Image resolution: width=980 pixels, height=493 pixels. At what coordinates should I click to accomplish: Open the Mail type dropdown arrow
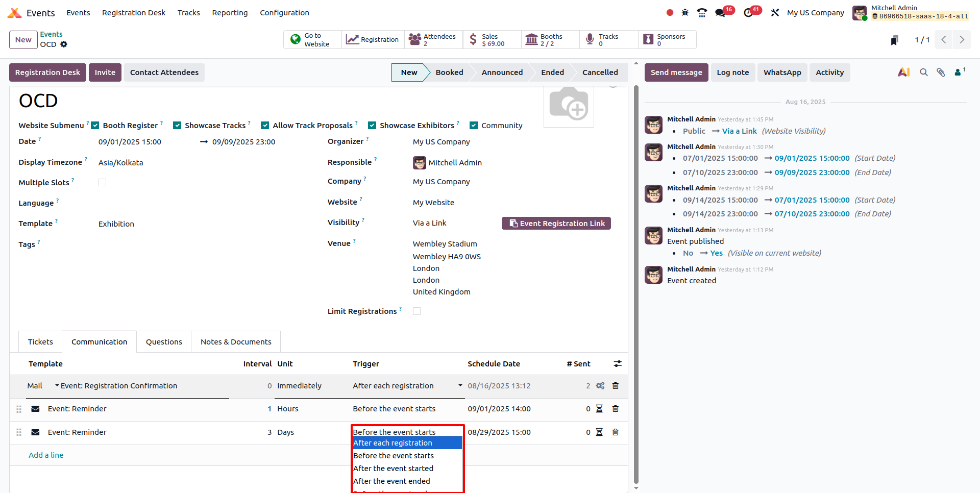click(x=57, y=386)
